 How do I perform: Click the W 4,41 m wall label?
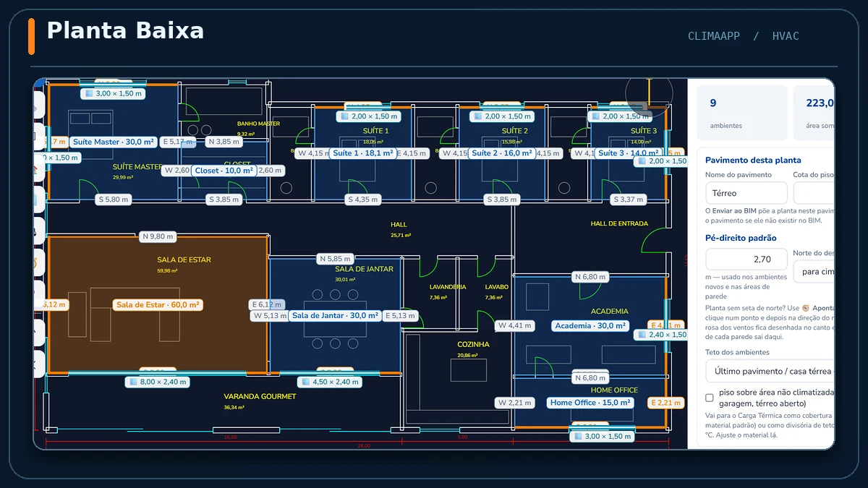515,326
